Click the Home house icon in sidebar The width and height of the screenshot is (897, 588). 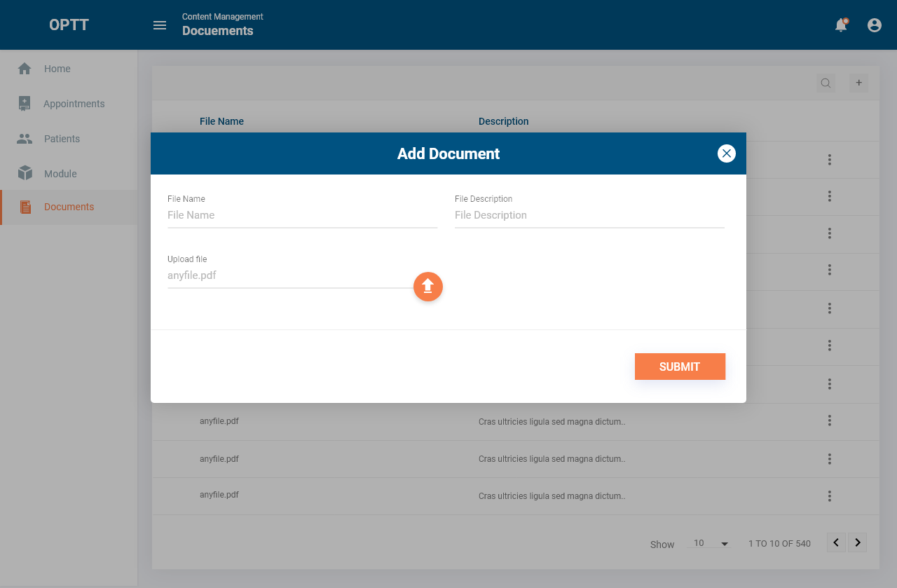tap(25, 69)
